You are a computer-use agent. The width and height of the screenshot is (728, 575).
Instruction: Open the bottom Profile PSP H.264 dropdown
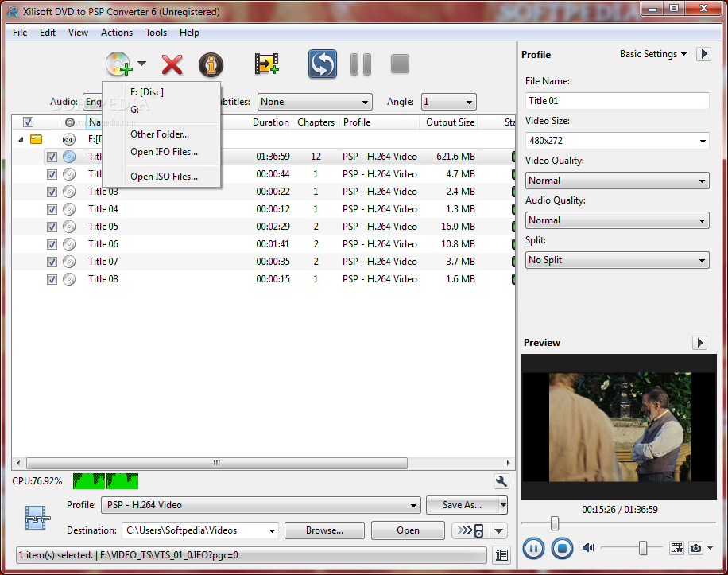click(261, 505)
